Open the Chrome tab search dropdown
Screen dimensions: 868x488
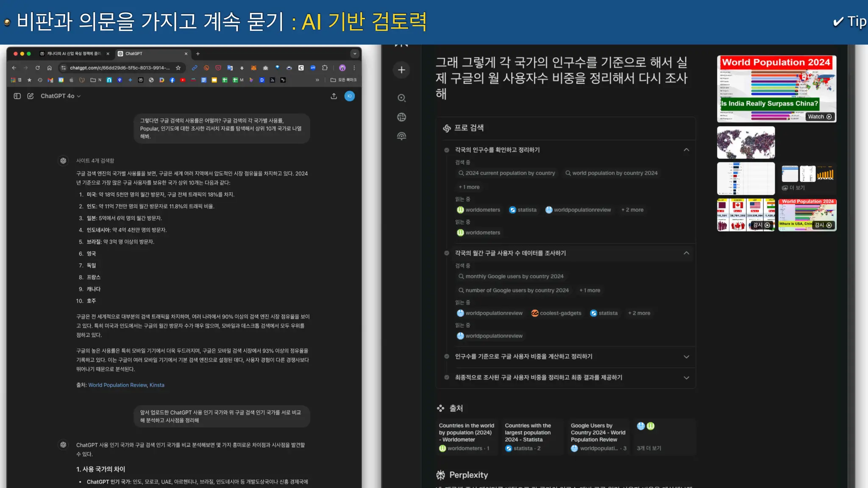click(355, 54)
